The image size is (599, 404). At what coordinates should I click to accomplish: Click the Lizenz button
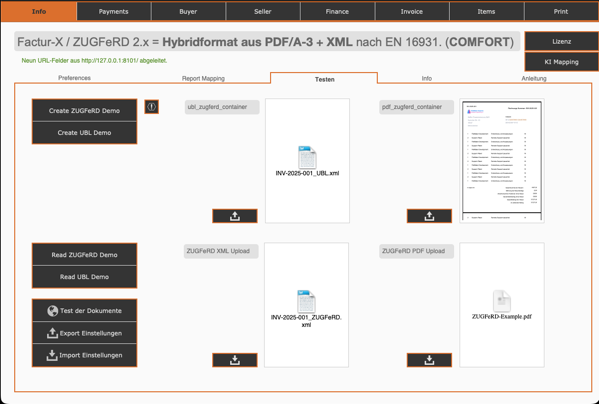click(x=561, y=41)
